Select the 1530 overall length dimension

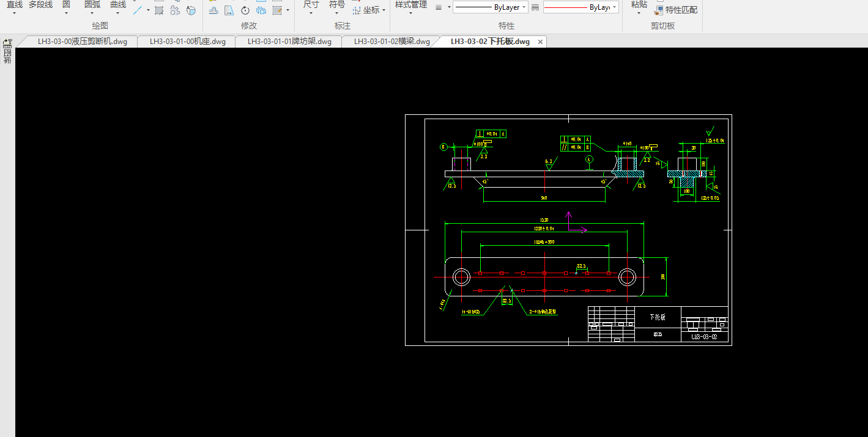tap(544, 220)
